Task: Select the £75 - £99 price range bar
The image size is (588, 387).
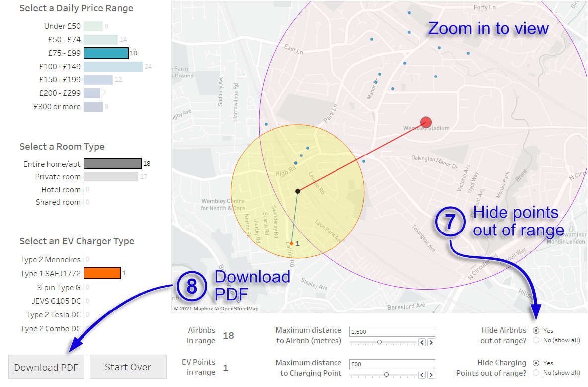Action: click(x=106, y=53)
